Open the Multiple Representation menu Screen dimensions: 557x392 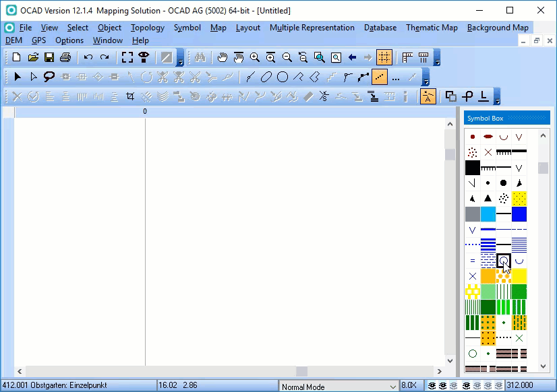click(x=312, y=28)
